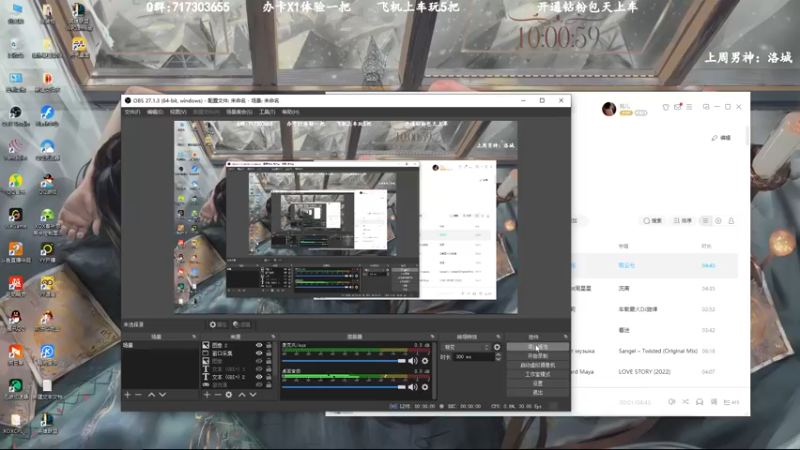Click 退出 exit button in OBS controls

(x=537, y=392)
